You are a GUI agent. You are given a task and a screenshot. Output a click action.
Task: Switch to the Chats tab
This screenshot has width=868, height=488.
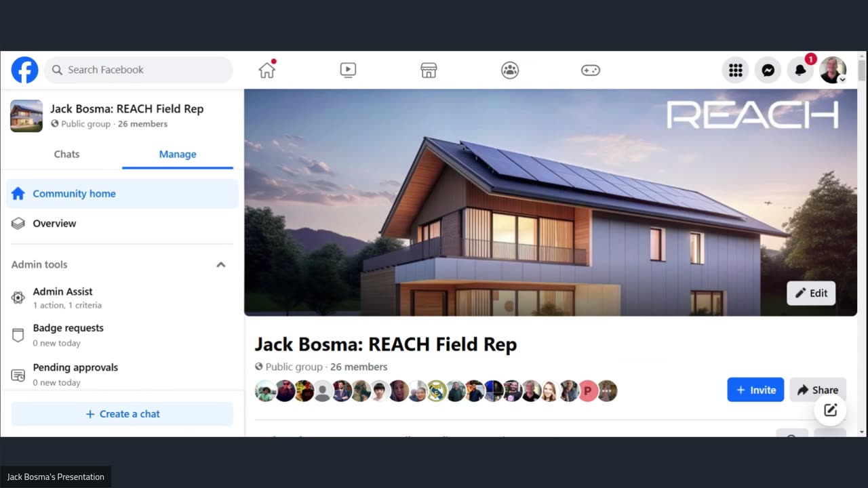tap(66, 154)
